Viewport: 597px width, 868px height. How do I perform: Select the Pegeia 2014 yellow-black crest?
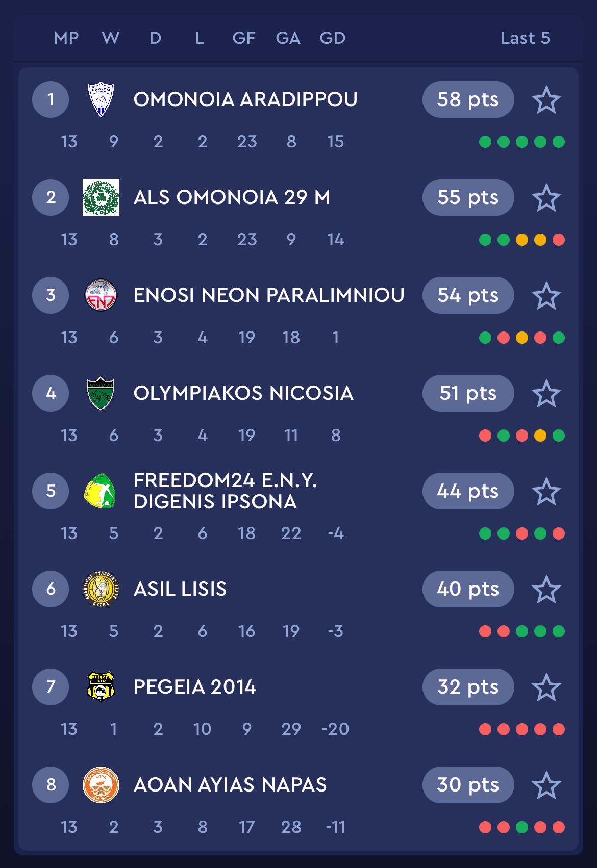101,687
